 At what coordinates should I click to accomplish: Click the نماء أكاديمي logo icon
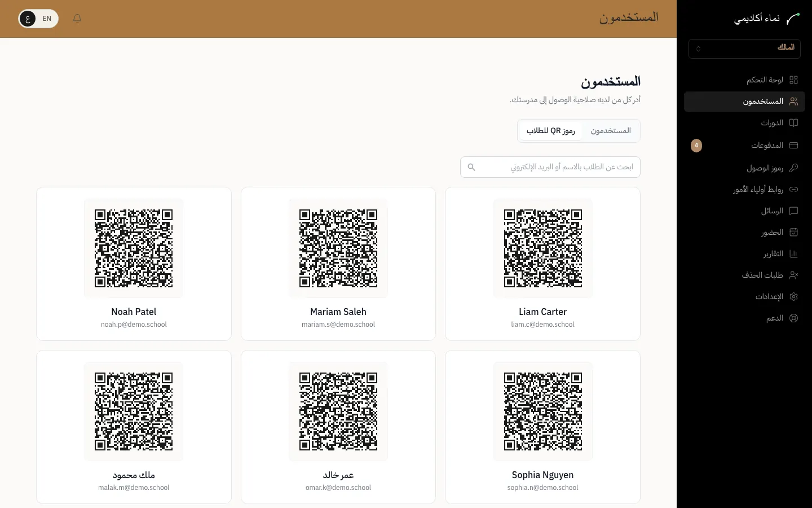pyautogui.click(x=793, y=19)
